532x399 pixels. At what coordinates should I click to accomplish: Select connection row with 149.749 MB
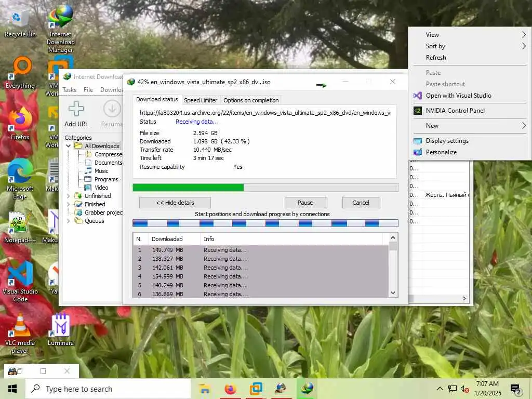(x=261, y=250)
